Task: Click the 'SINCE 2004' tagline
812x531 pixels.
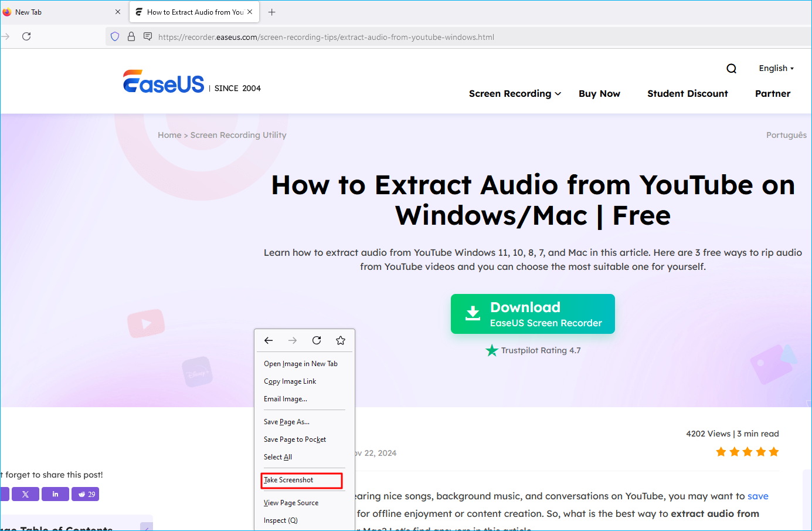Action: click(x=237, y=88)
